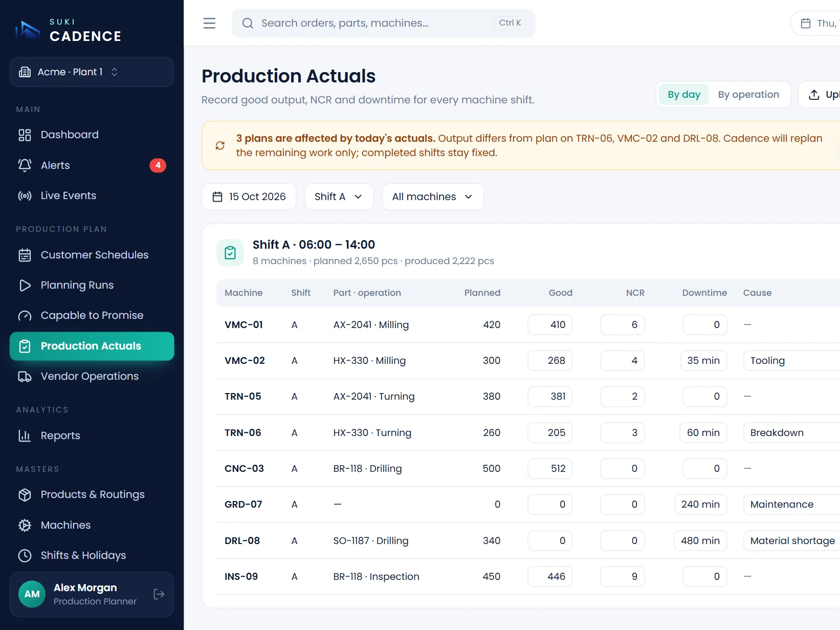This screenshot has height=630, width=840.
Task: Click the replan refresh icon in banner
Action: pyautogui.click(x=220, y=145)
